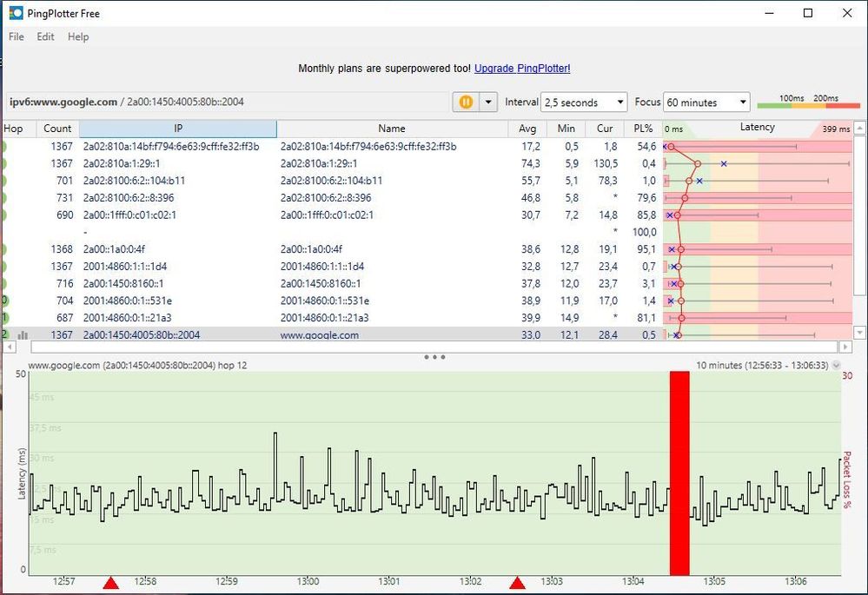Select the IP cell 2a02:8100:6:2::8:396
Screen dimensions: 868x595
click(x=129, y=197)
